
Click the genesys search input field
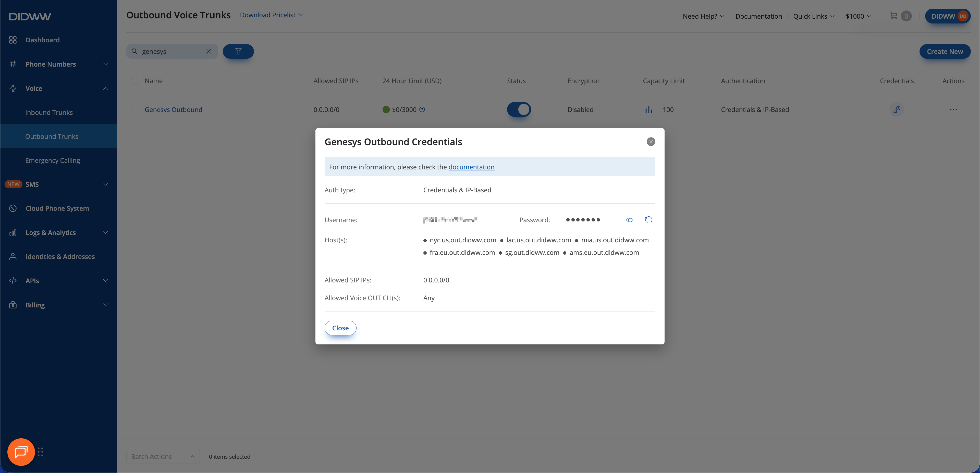tap(171, 51)
